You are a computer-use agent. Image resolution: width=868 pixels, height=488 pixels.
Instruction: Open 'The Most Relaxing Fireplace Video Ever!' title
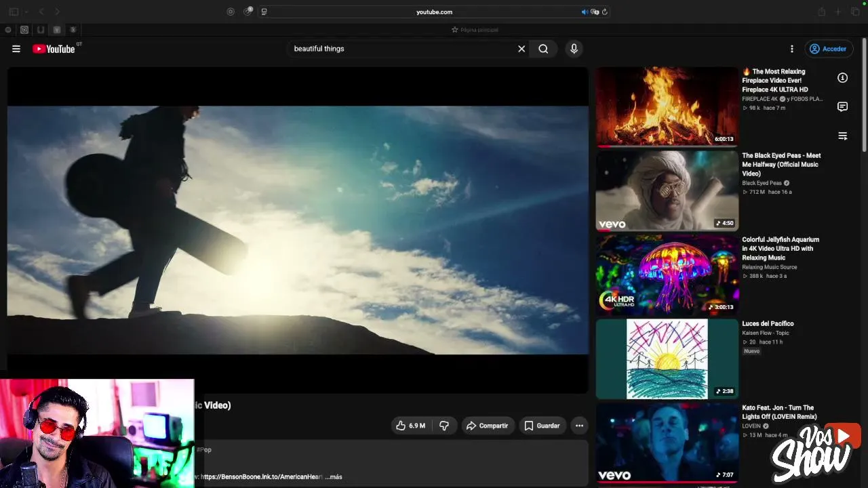(775, 80)
